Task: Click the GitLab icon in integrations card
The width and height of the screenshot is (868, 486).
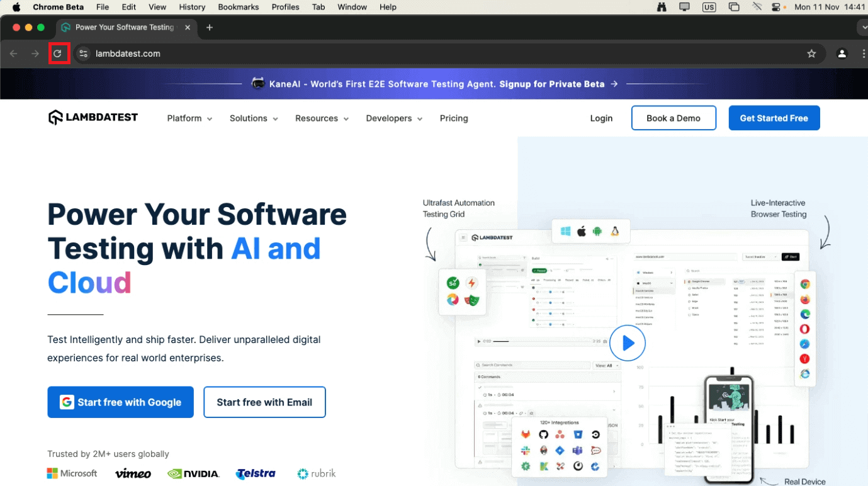Action: point(526,435)
